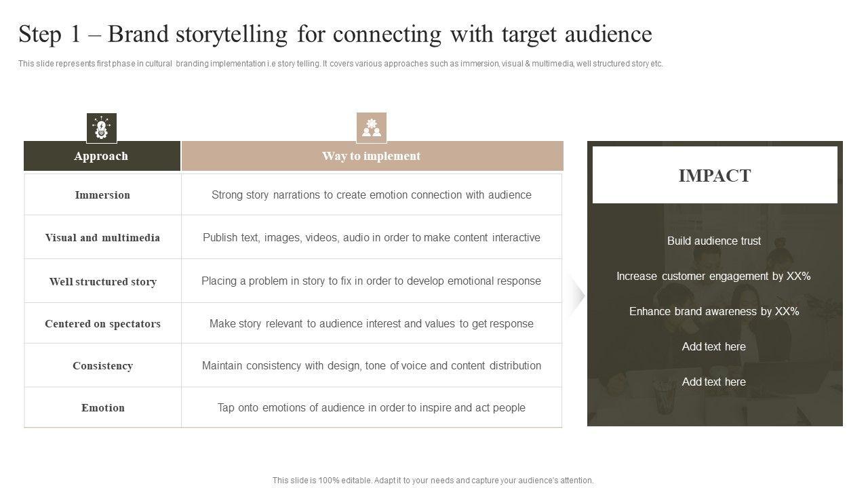Click the Approach column header
The height and width of the screenshot is (488, 868).
tap(102, 156)
